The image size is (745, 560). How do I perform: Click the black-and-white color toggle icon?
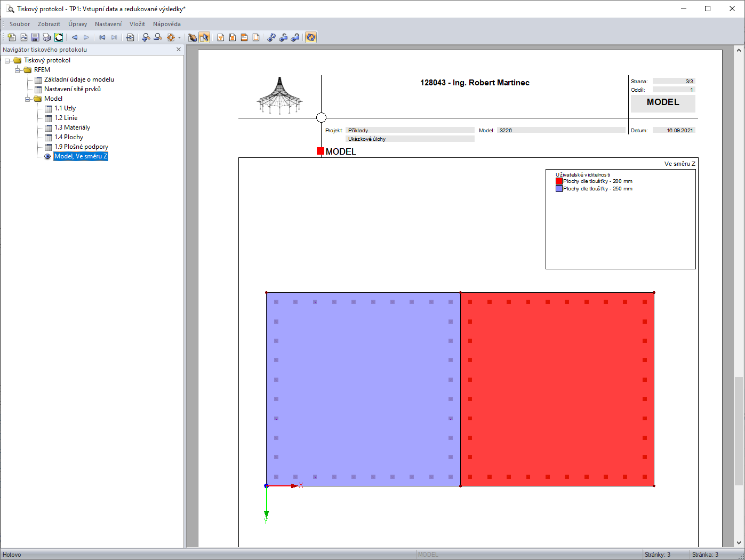(59, 37)
